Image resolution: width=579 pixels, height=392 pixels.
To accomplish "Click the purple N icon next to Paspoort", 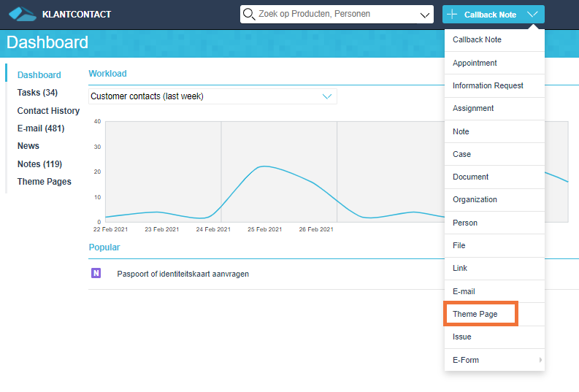I will click(96, 273).
